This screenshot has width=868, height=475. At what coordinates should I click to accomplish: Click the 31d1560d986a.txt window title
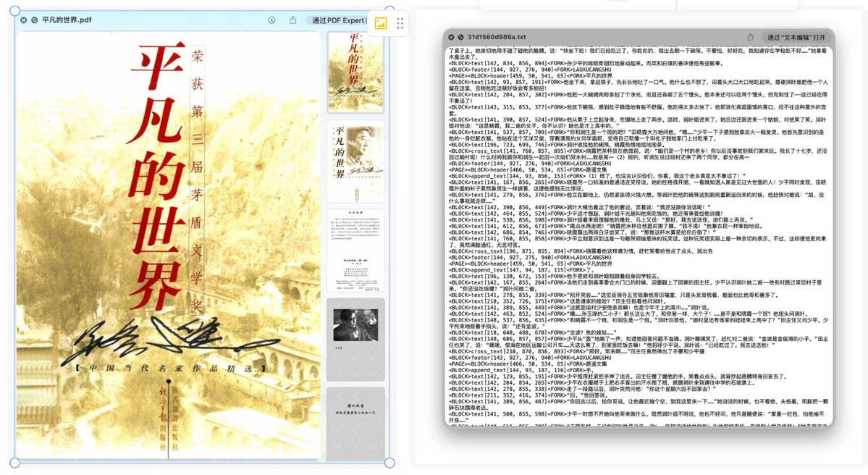click(497, 37)
